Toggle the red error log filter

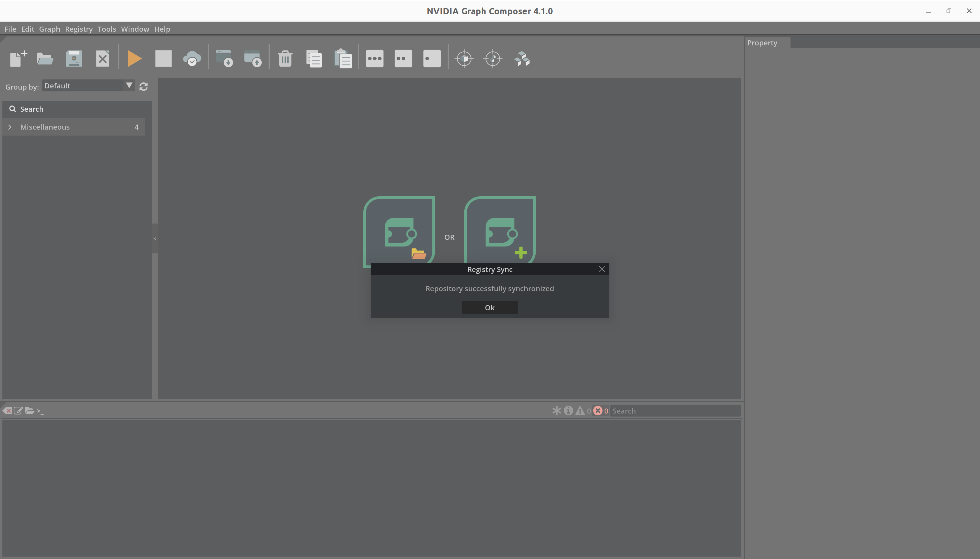[598, 410]
